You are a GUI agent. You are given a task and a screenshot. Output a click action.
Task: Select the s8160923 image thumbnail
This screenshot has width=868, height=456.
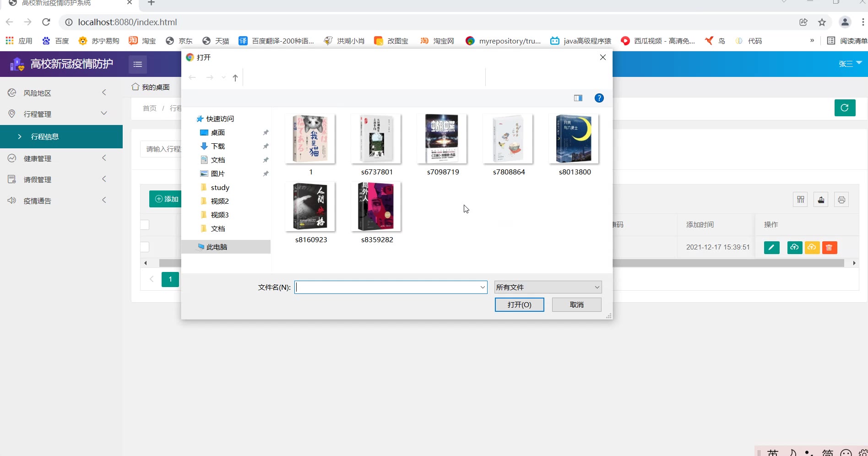pos(311,213)
